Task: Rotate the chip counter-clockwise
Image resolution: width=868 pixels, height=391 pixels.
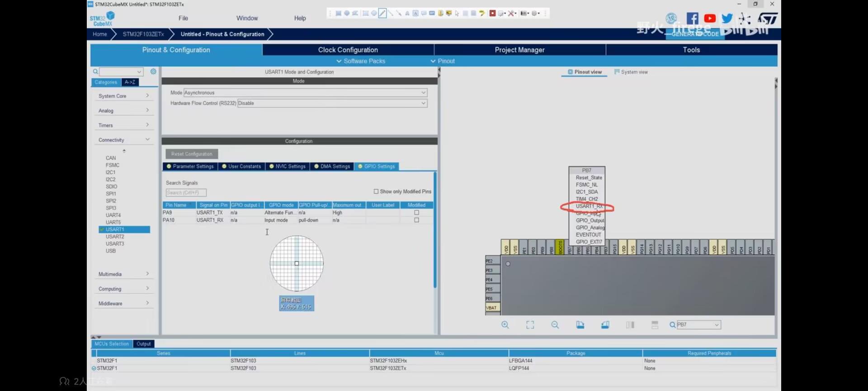Action: pyautogui.click(x=605, y=325)
